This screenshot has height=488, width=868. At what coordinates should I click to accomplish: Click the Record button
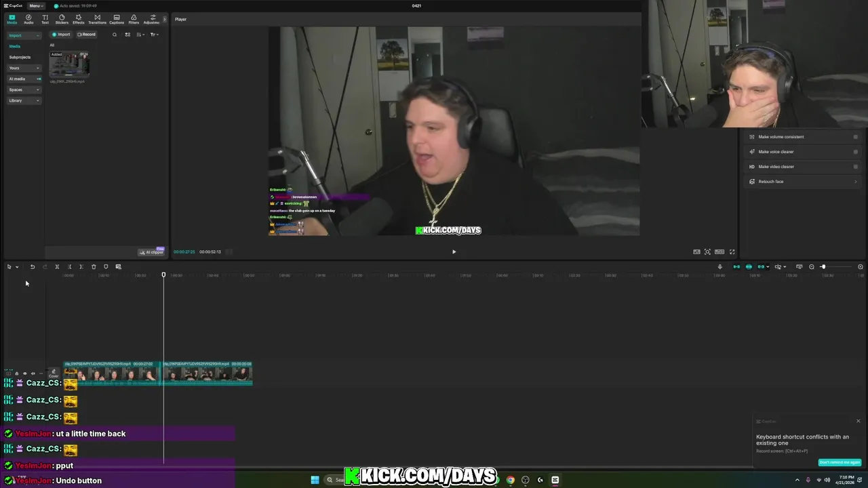click(x=86, y=35)
